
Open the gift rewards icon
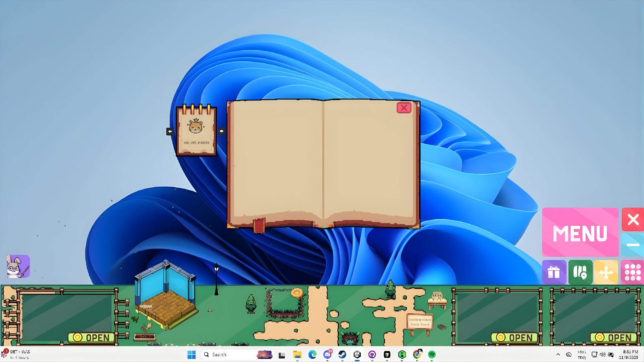(x=554, y=272)
